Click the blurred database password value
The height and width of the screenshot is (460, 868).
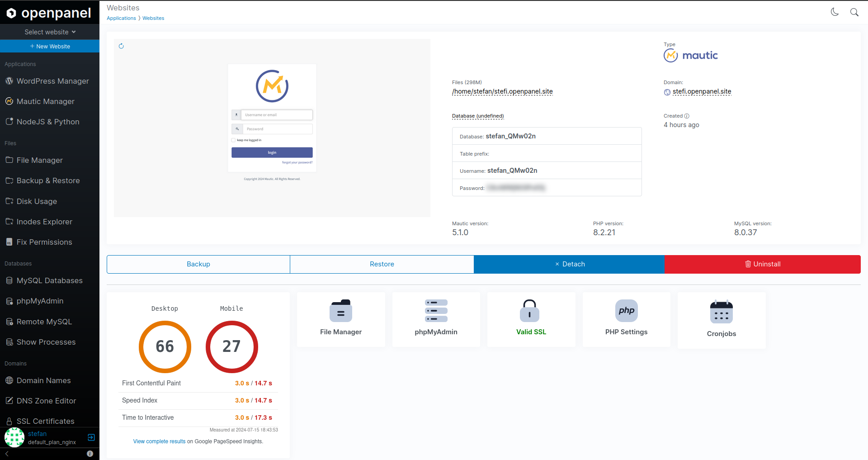point(516,188)
